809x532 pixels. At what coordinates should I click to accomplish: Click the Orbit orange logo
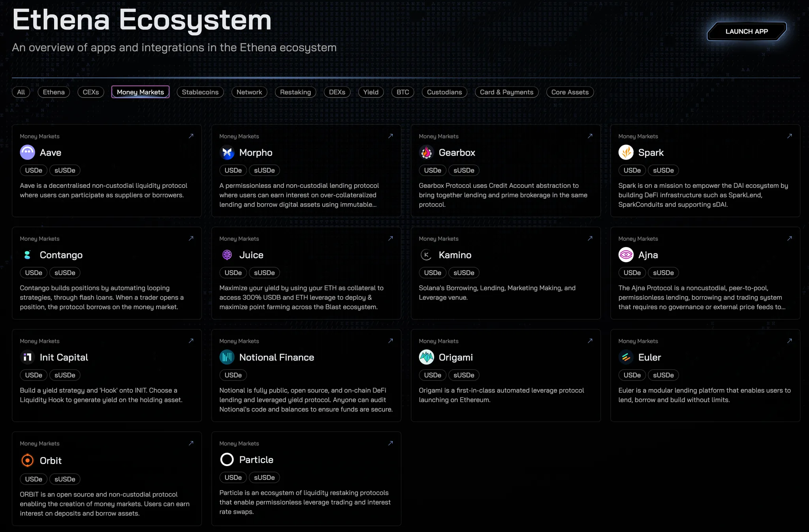pos(27,460)
